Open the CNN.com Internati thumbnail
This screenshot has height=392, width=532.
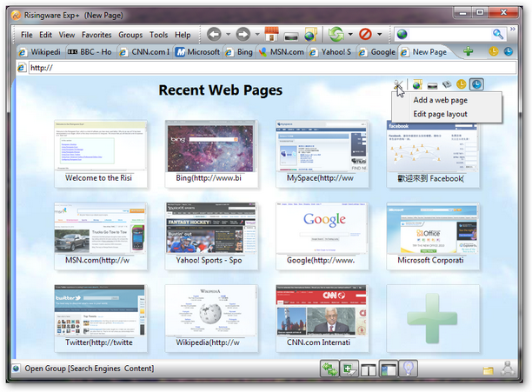pyautogui.click(x=322, y=318)
